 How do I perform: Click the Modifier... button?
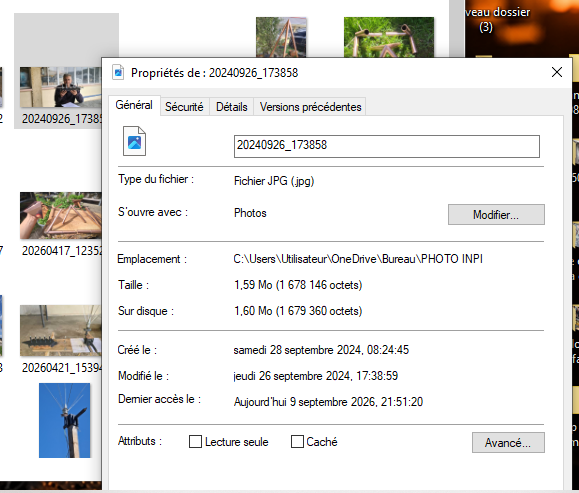(496, 215)
